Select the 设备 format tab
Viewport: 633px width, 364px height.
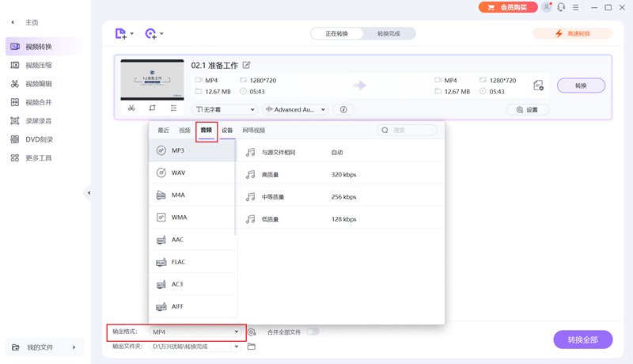coord(227,131)
